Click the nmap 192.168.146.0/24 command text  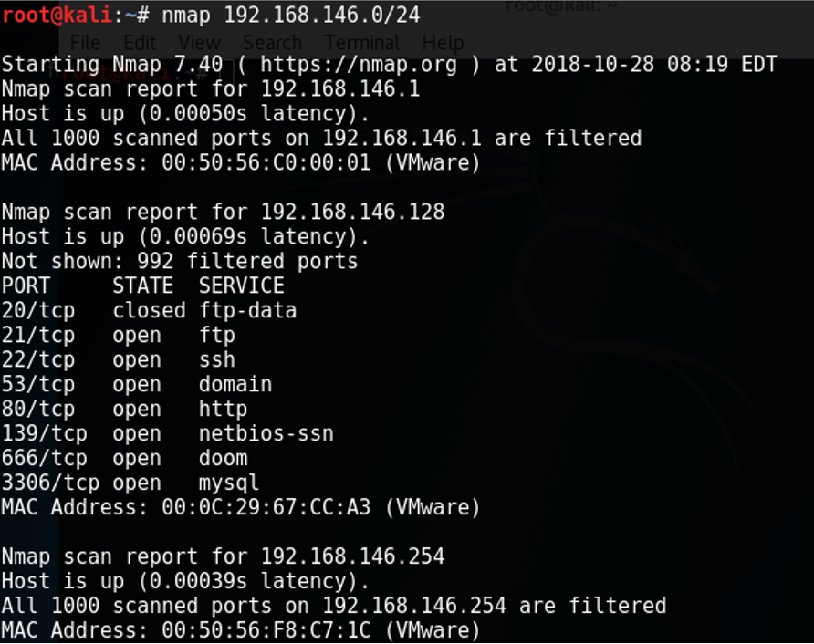pos(291,16)
